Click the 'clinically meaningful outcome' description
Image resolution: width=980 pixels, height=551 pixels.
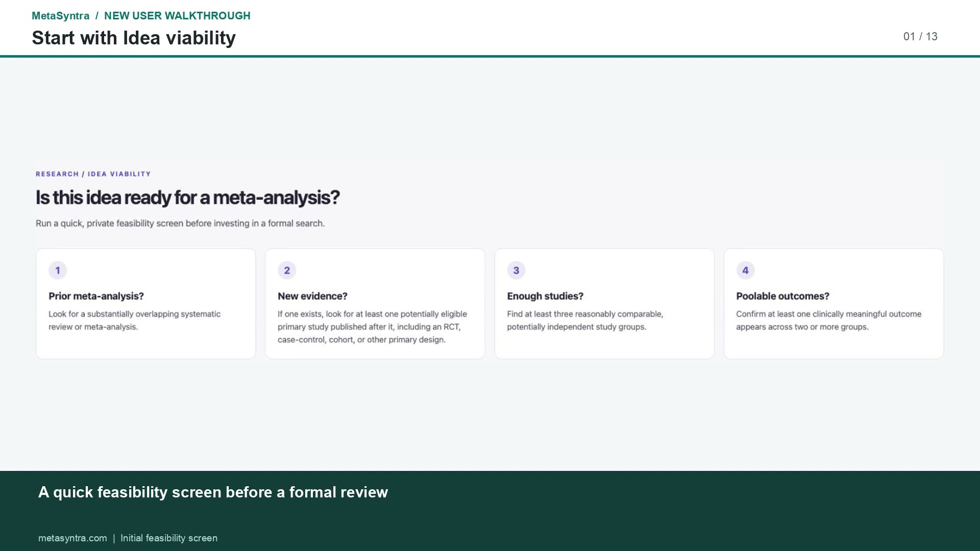[828, 320]
